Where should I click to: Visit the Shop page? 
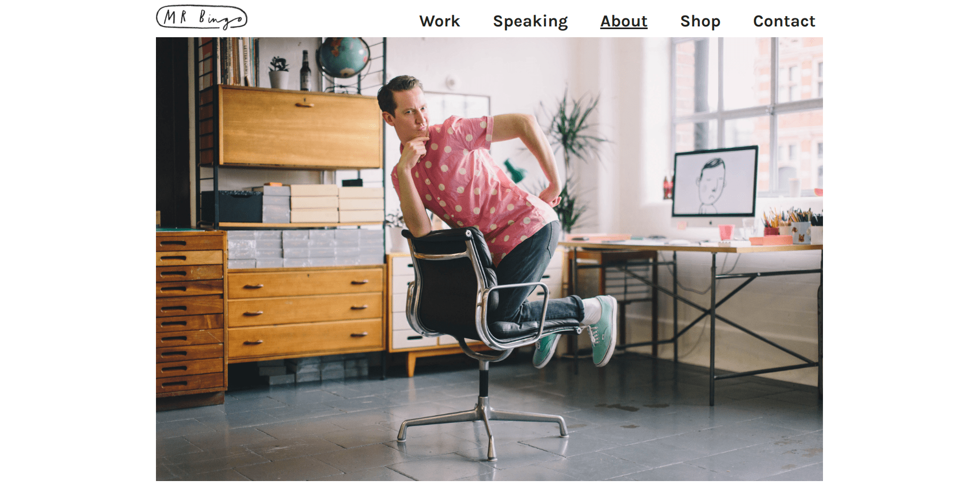point(700,21)
